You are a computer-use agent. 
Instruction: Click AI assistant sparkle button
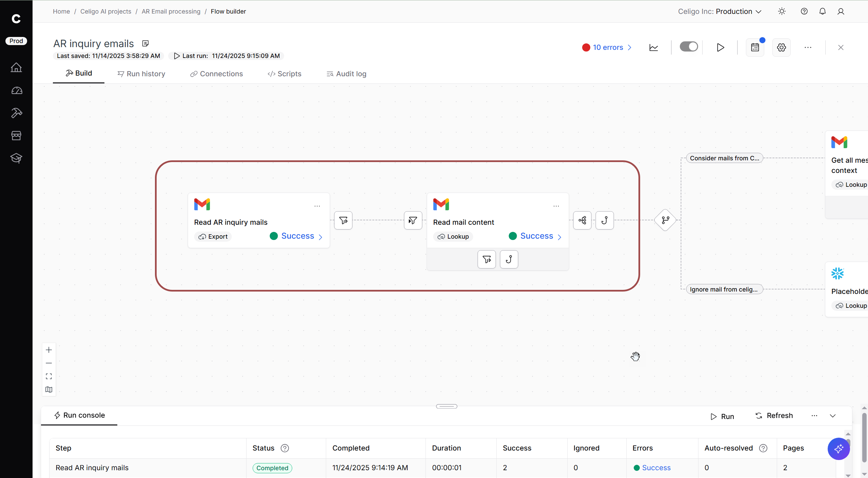[x=839, y=449]
